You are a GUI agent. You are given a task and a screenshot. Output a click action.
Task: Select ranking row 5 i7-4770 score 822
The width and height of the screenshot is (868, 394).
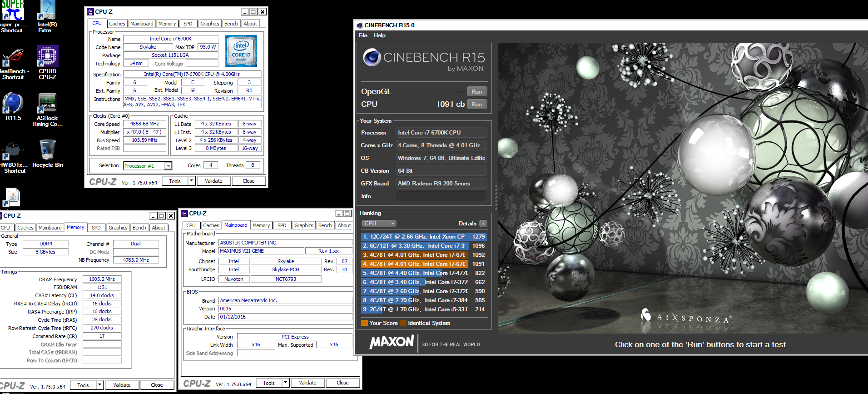pos(424,273)
